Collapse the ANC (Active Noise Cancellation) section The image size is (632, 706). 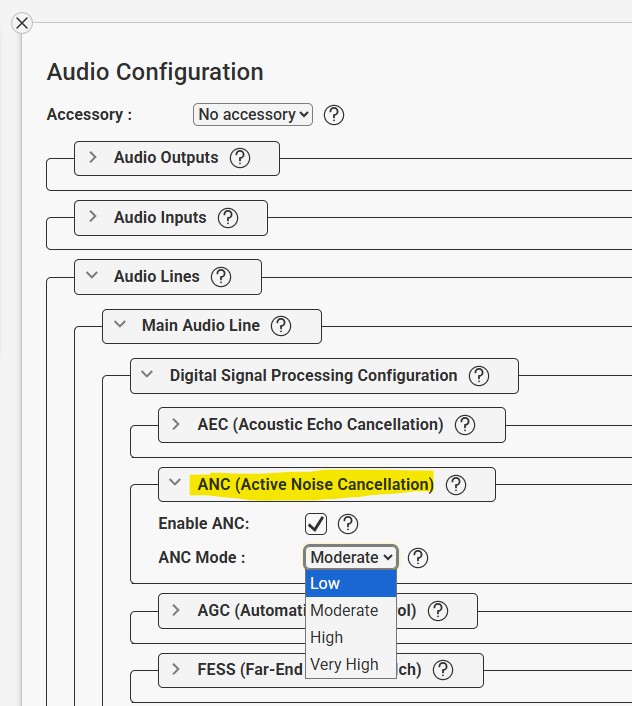pos(177,485)
